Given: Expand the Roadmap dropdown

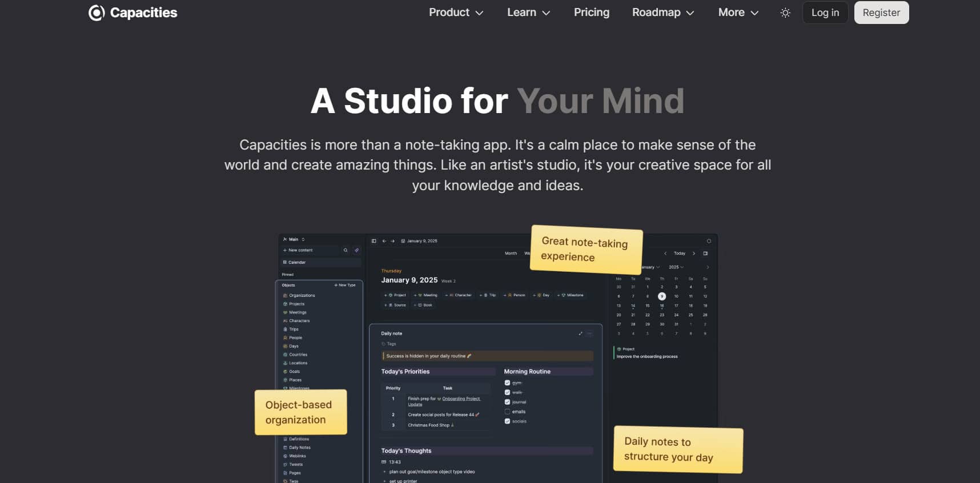Looking at the screenshot, I should click(x=662, y=13).
